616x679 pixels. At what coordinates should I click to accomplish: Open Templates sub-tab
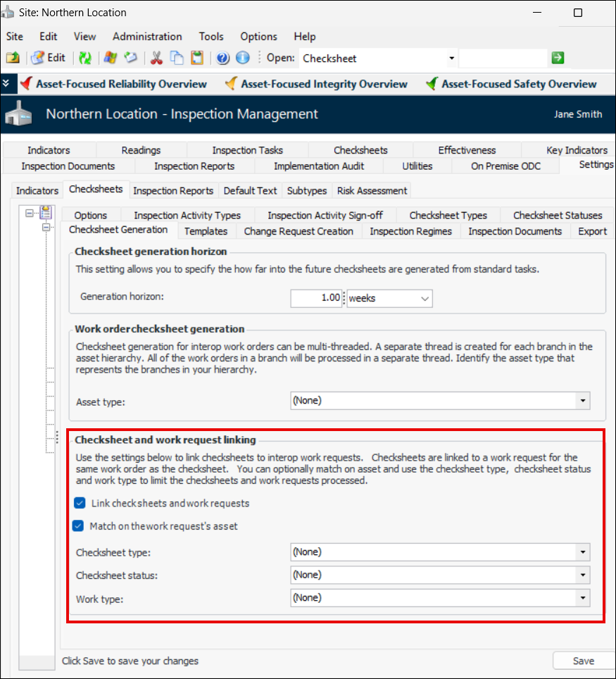206,231
